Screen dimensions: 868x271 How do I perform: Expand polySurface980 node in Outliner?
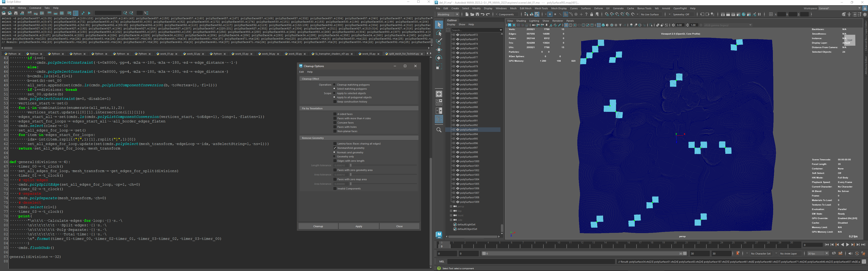[x=453, y=71]
